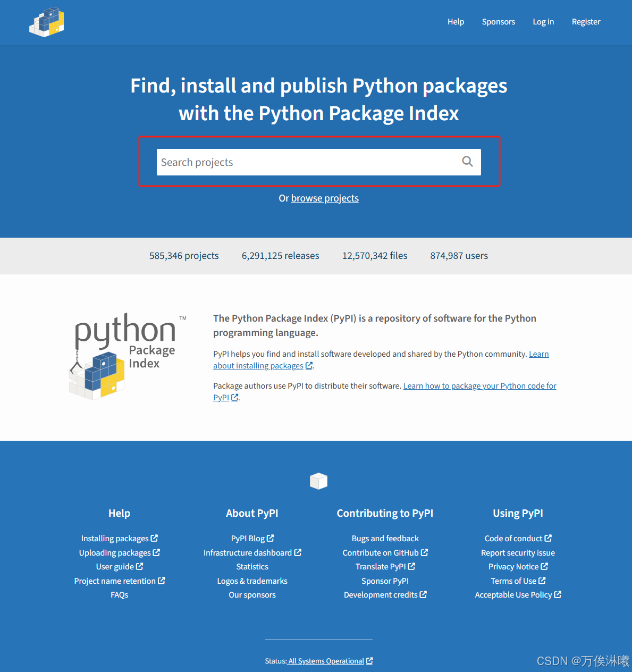The width and height of the screenshot is (632, 672).
Task: Click the Contributing to PyPI footer heading
Action: [x=385, y=514]
